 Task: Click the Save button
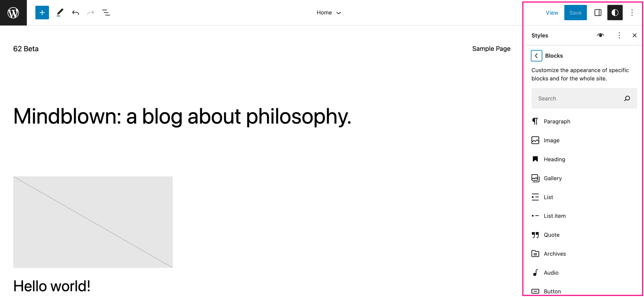click(x=575, y=13)
